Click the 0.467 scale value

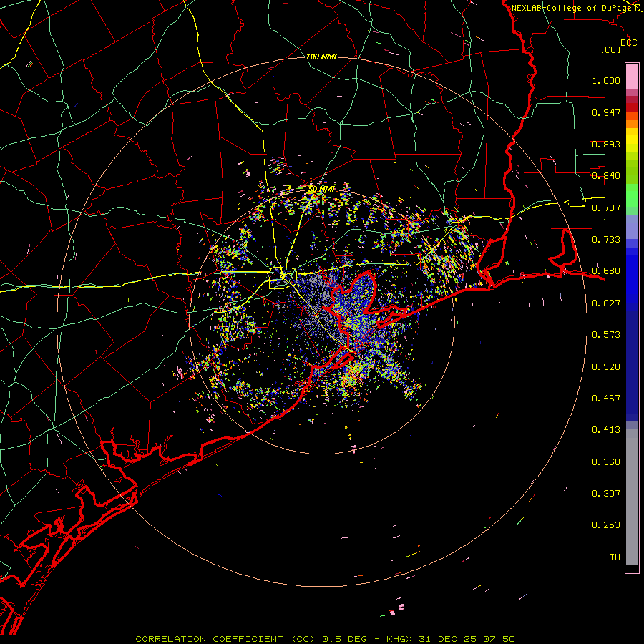pos(606,399)
